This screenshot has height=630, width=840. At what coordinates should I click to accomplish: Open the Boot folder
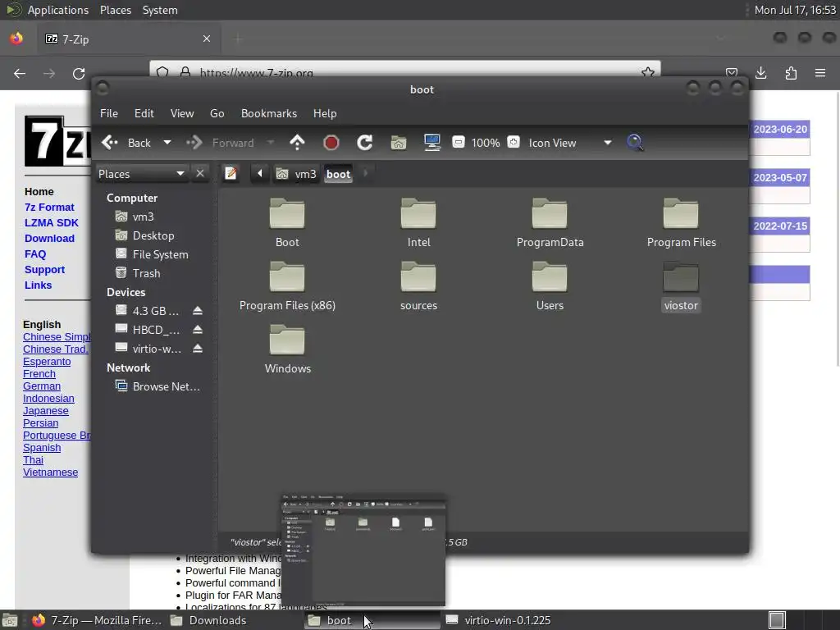coord(287,222)
